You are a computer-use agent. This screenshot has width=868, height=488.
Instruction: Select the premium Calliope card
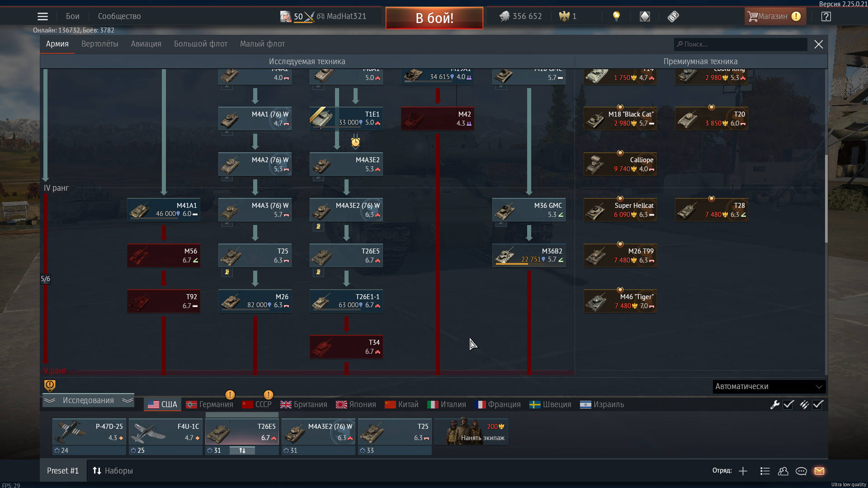[x=620, y=164]
